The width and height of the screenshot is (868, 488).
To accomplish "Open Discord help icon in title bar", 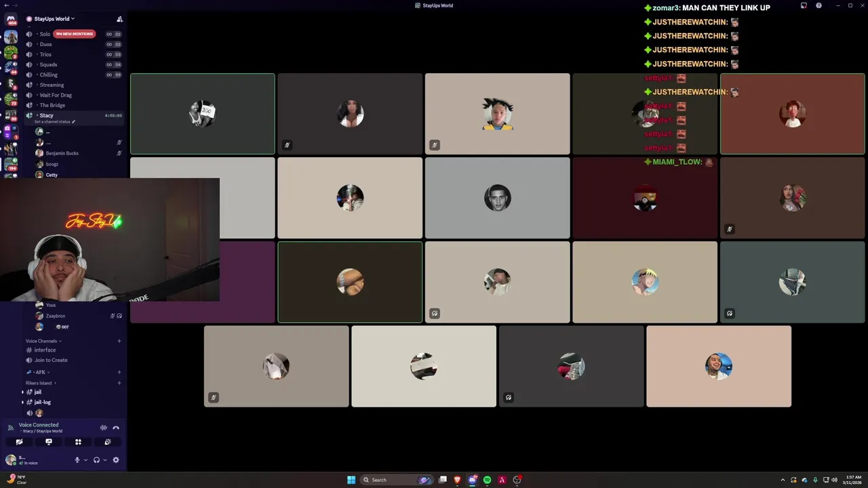I will (818, 5).
